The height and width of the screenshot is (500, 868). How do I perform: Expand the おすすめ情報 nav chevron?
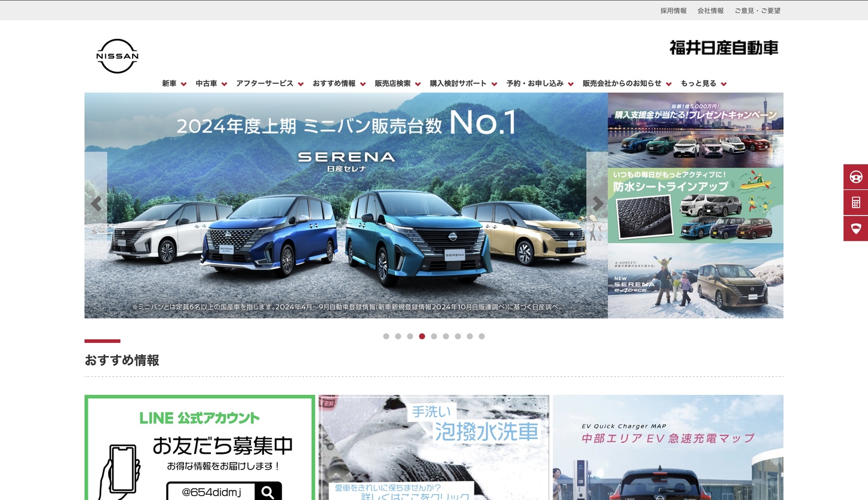pyautogui.click(x=363, y=84)
